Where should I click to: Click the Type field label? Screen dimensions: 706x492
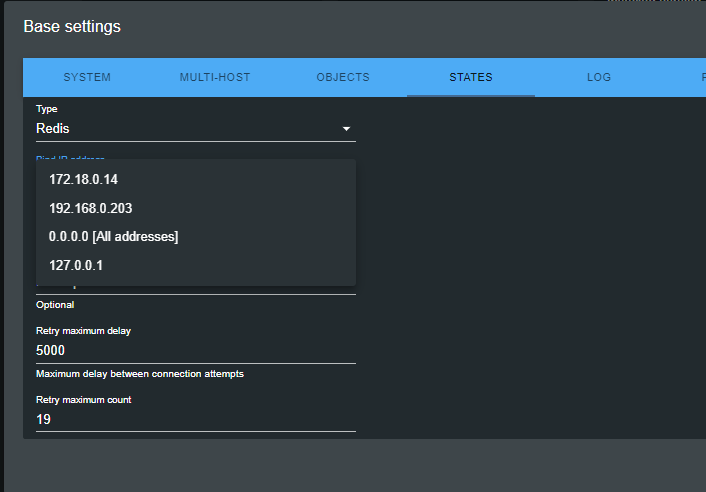pos(46,109)
